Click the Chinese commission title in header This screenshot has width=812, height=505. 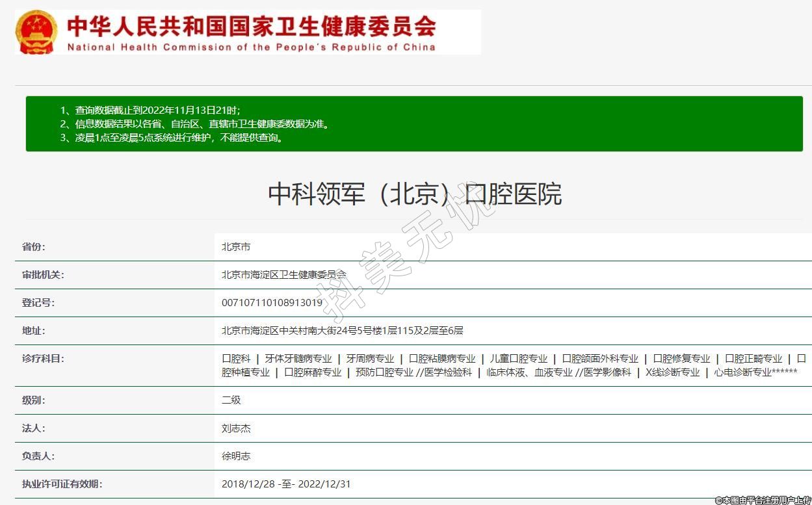(x=251, y=26)
